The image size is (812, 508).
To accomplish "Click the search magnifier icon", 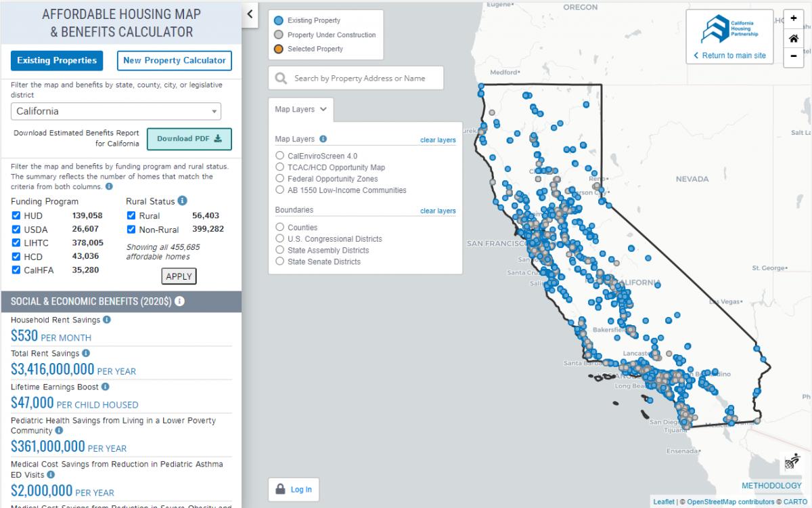I will 281,79.
